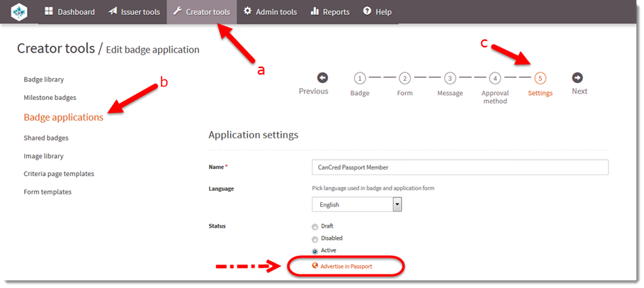This screenshot has width=644, height=288.
Task: Set status to Draft
Action: point(315,227)
